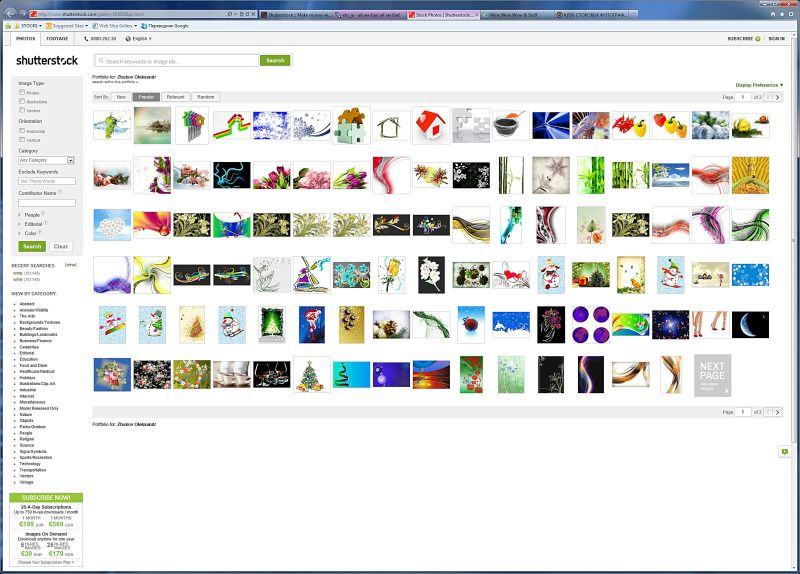This screenshot has width=800, height=574.
Task: Click the SIGN IN link
Action: [777, 39]
